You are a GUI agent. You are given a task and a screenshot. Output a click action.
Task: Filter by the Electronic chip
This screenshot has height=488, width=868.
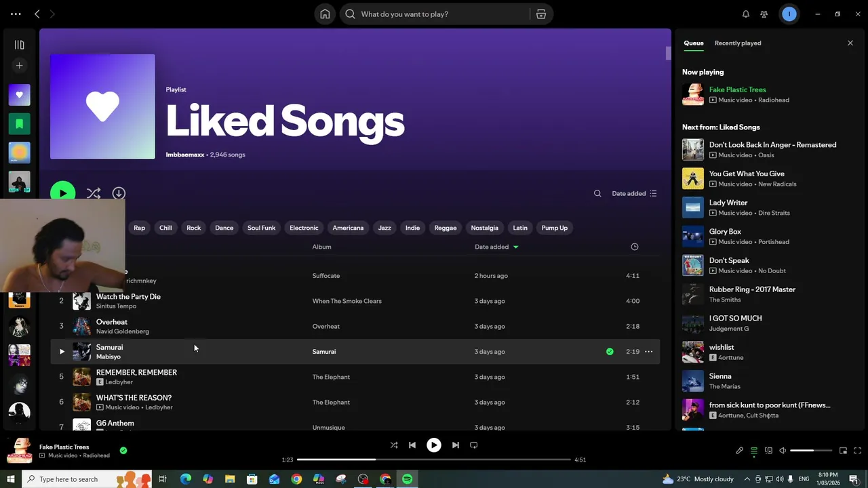click(304, 228)
